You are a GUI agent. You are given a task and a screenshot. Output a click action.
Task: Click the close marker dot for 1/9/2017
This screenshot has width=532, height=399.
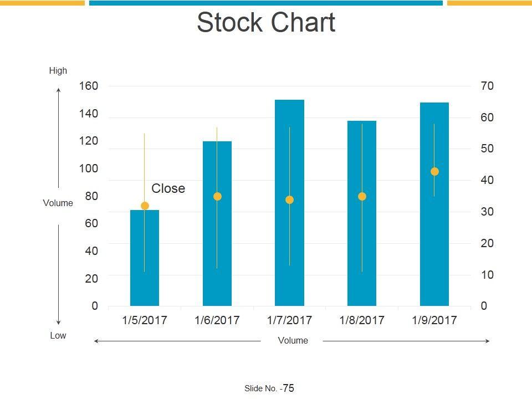click(x=434, y=172)
